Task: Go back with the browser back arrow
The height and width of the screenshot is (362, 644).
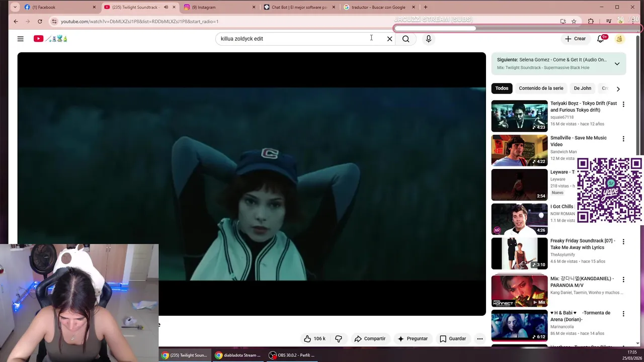Action: [x=16, y=22]
